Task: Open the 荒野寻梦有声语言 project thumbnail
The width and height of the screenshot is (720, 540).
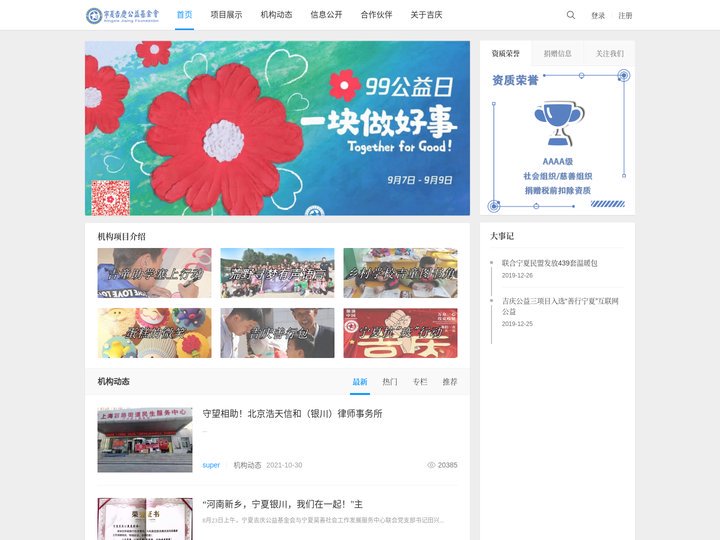Action: (x=277, y=273)
